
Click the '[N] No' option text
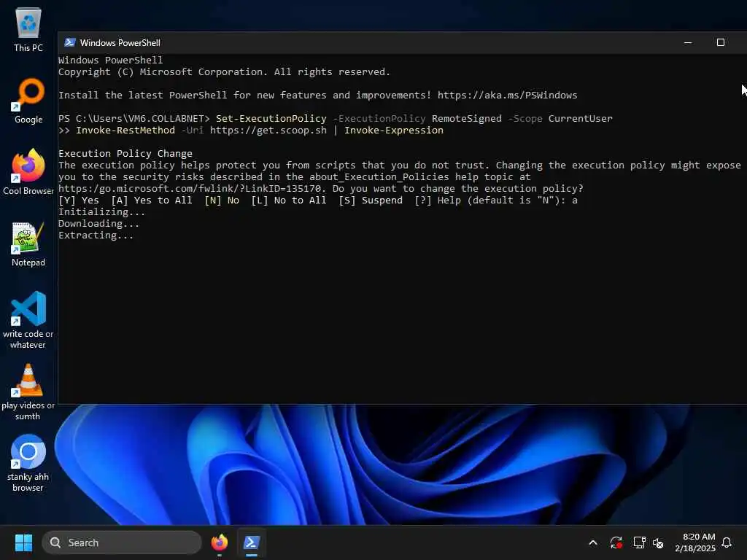point(222,200)
